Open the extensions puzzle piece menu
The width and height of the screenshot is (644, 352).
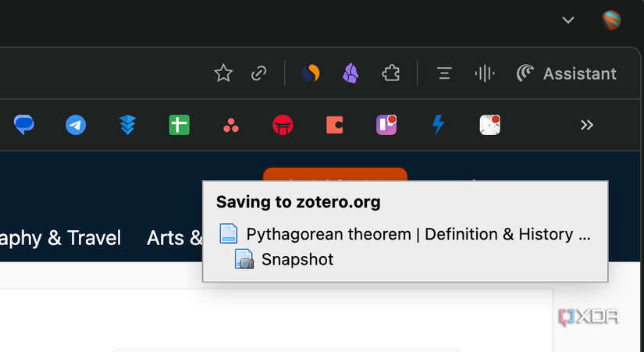click(x=390, y=73)
